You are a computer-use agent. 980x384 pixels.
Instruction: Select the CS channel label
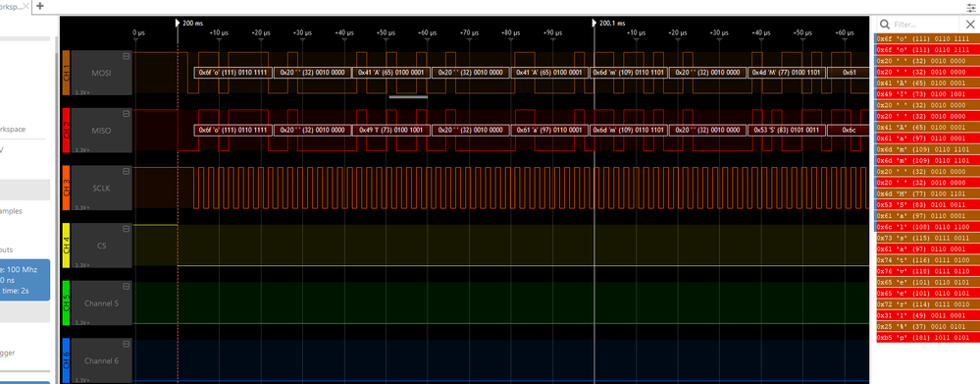click(101, 246)
